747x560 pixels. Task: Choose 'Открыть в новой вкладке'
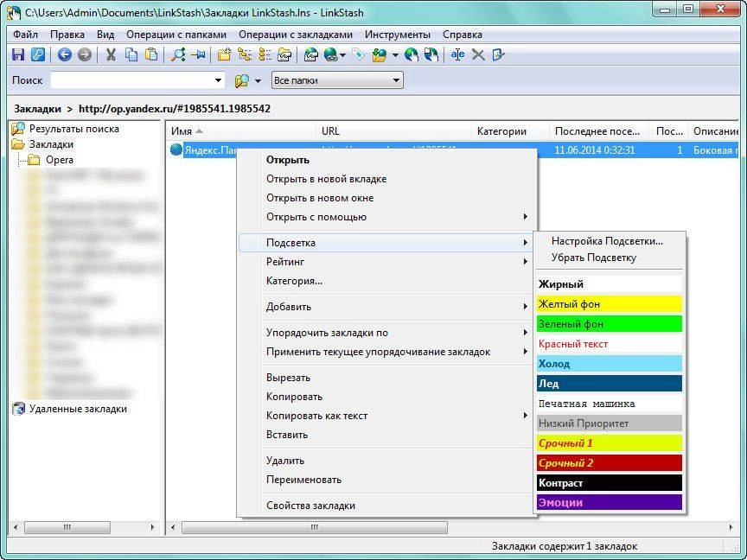click(x=386, y=179)
